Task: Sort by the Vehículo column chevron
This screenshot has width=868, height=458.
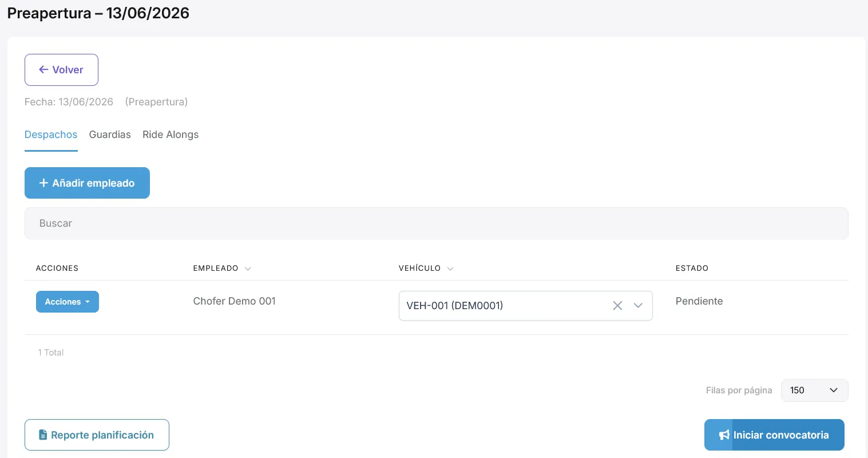Action: pyautogui.click(x=450, y=269)
